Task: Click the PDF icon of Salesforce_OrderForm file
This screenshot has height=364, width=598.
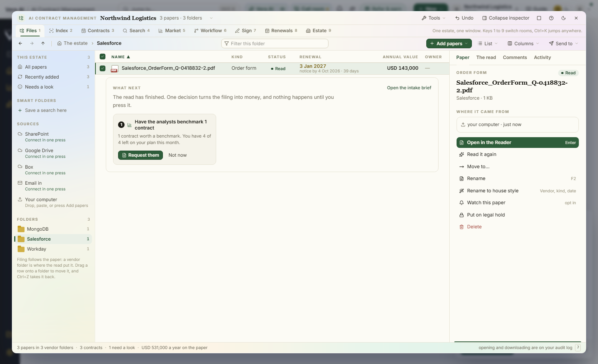Action: coord(114,69)
